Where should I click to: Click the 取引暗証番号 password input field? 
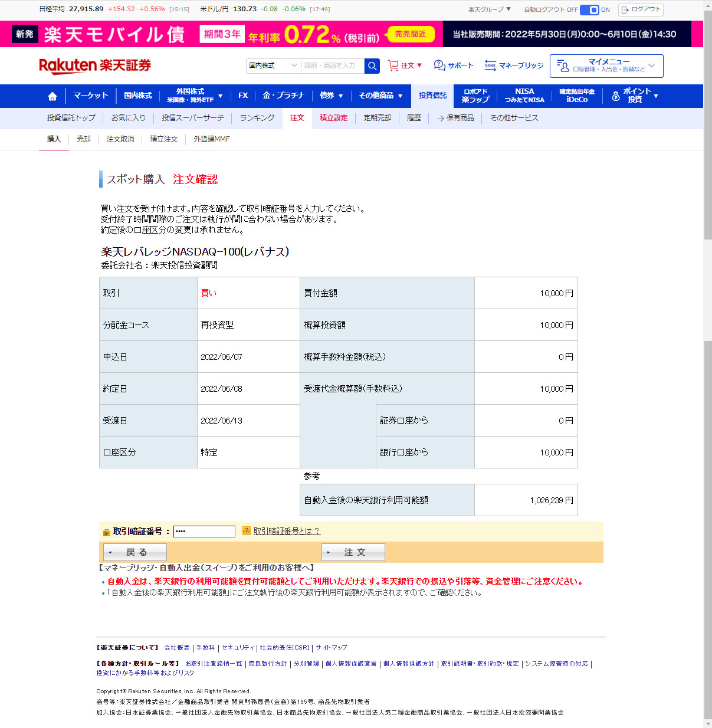(x=204, y=532)
